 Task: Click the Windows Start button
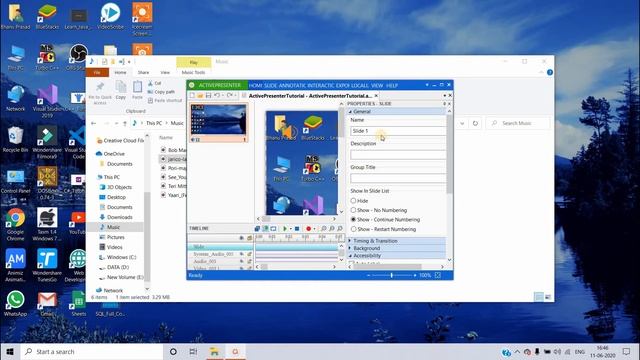(x=10, y=351)
